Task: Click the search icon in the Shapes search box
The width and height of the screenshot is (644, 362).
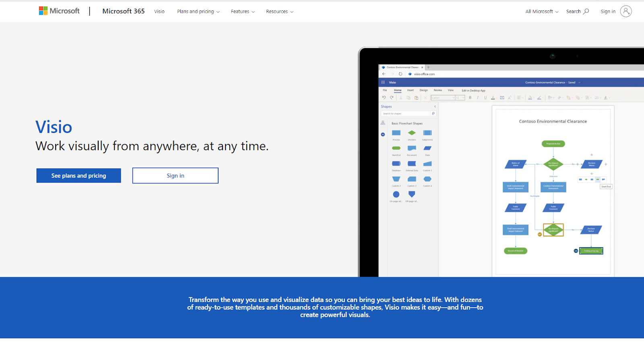Action: tap(433, 113)
